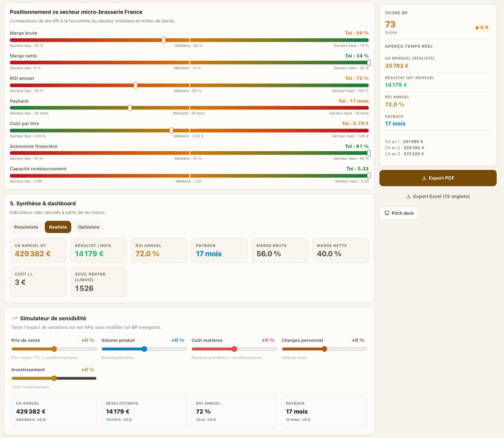504x438 pixels.
Task: Click the Export PDF button
Action: 438,178
